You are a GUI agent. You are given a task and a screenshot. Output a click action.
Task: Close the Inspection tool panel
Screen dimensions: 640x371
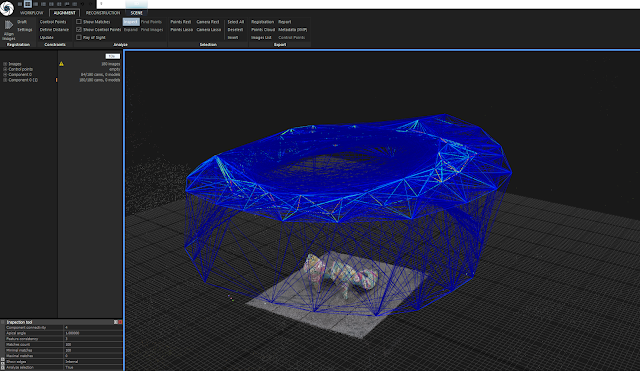tap(120, 322)
